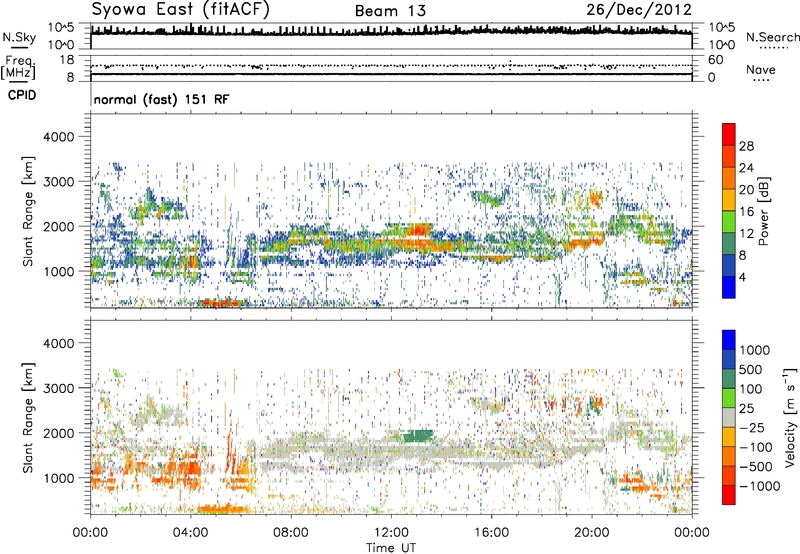This screenshot has height=554, width=800.
Task: Click the "1000" tick label in the velocity panel
Action: tap(58, 478)
